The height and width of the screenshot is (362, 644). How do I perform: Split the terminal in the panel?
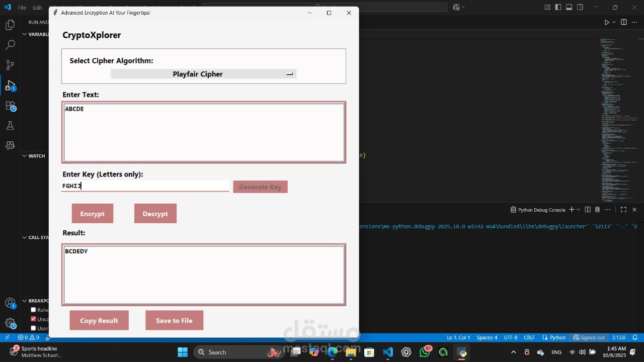pos(587,210)
